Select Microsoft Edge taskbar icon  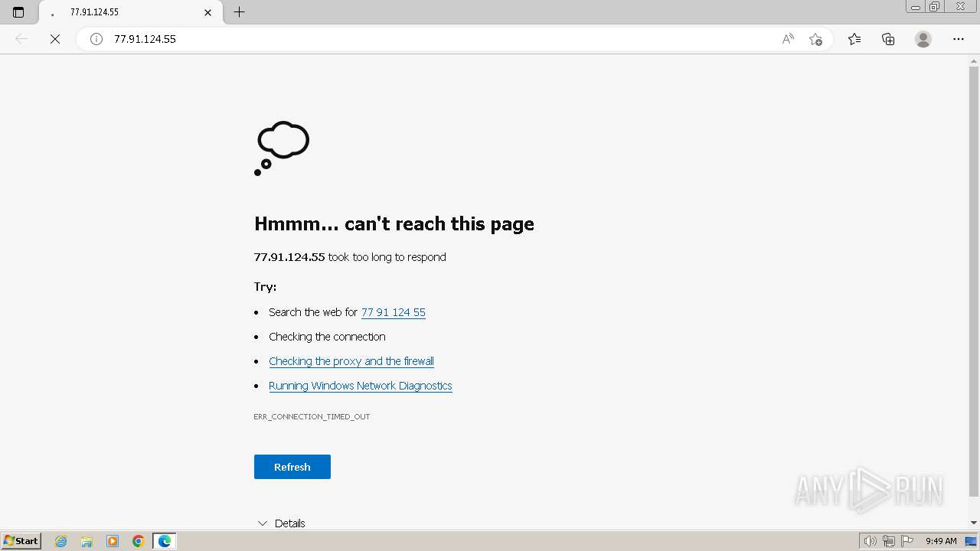pos(165,541)
